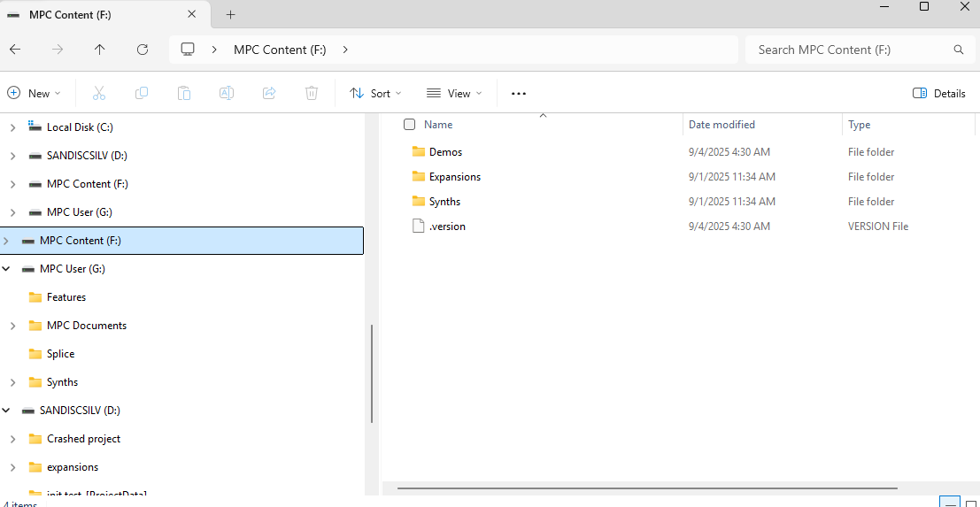Click the Delete trash can icon

click(312, 94)
